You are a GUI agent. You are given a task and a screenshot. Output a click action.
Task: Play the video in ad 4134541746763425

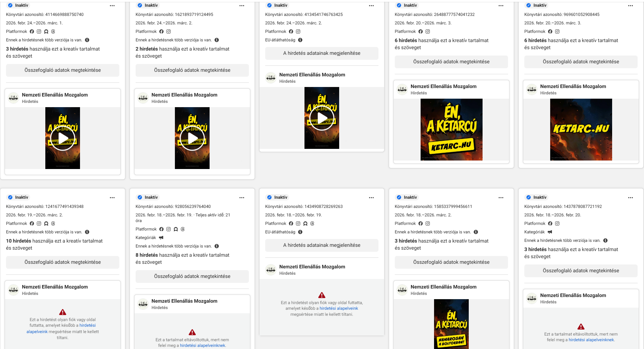321,118
